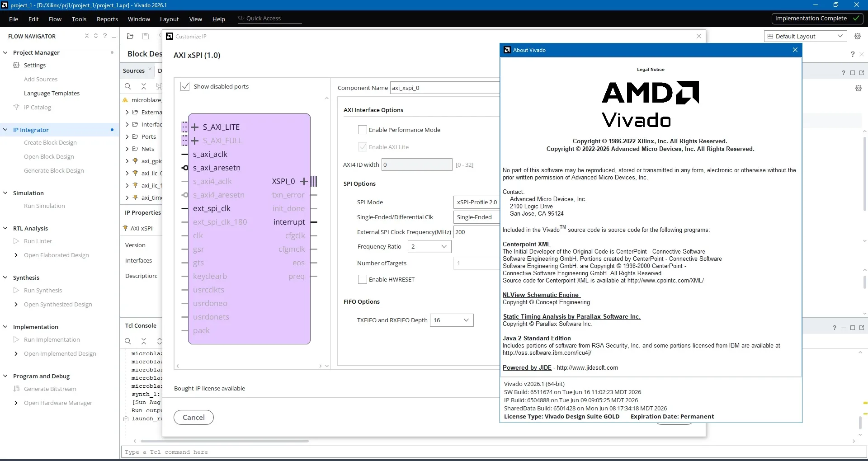Expand the Nets tree node
Viewport: 868px width, 461px height.
(x=127, y=149)
